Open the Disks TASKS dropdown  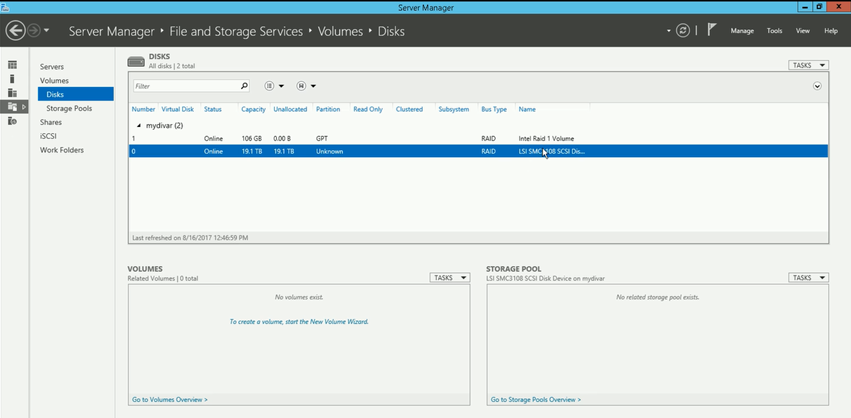pyautogui.click(x=808, y=65)
